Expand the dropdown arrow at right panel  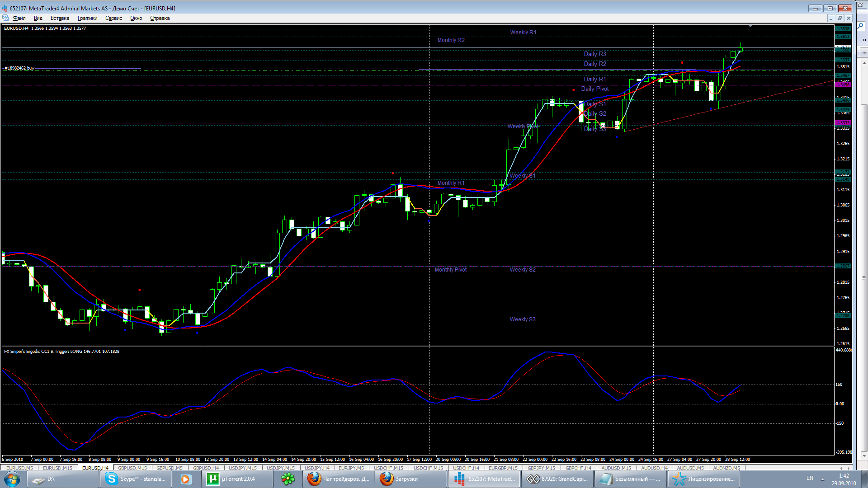(x=864, y=53)
